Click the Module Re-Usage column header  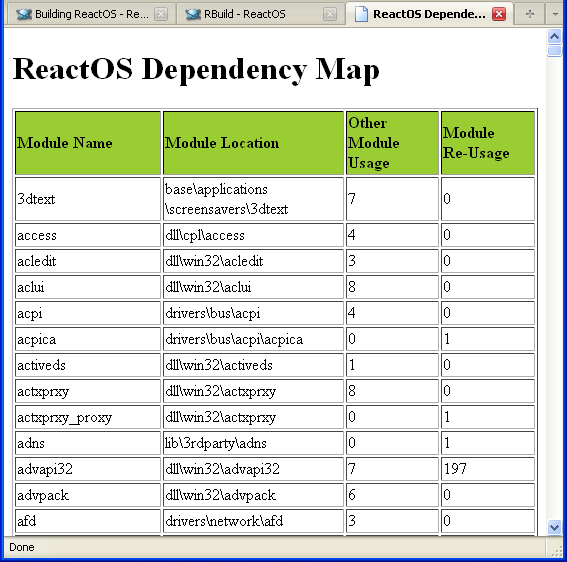(x=488, y=143)
